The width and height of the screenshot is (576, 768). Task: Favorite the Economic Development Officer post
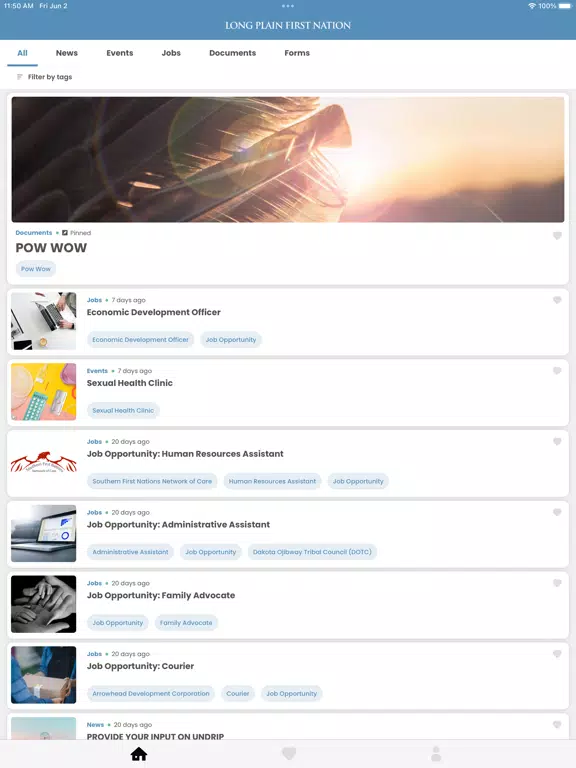pos(557,300)
